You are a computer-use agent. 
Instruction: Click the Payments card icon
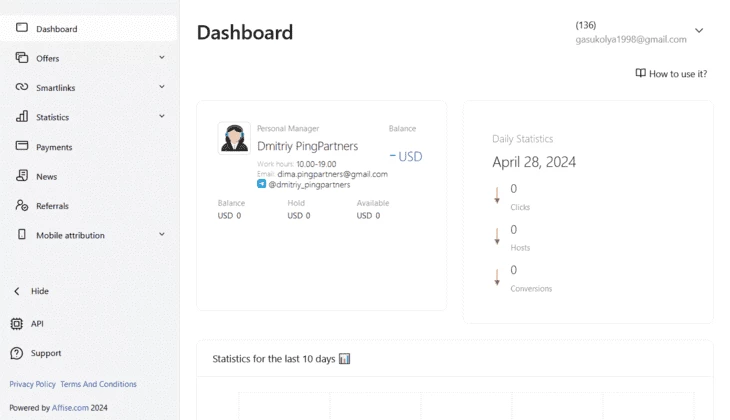point(22,146)
